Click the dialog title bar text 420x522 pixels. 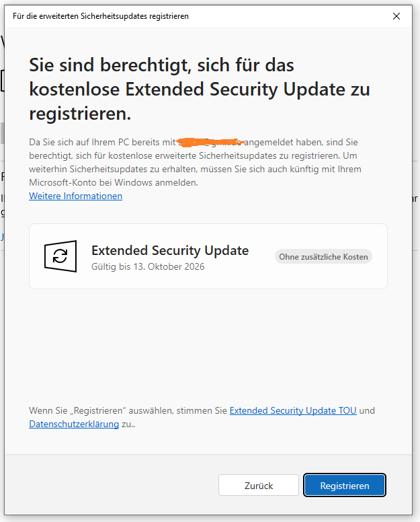click(x=100, y=16)
